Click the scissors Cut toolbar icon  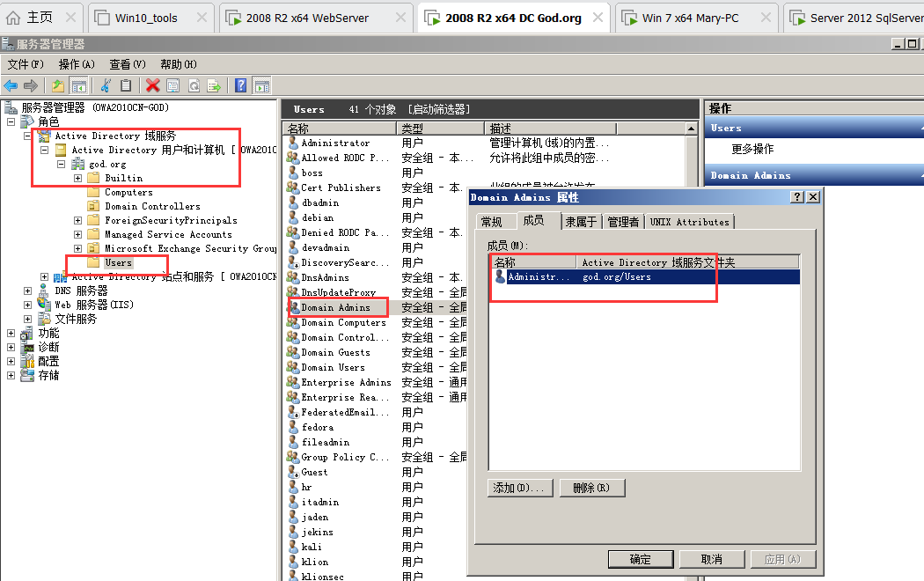(x=106, y=85)
